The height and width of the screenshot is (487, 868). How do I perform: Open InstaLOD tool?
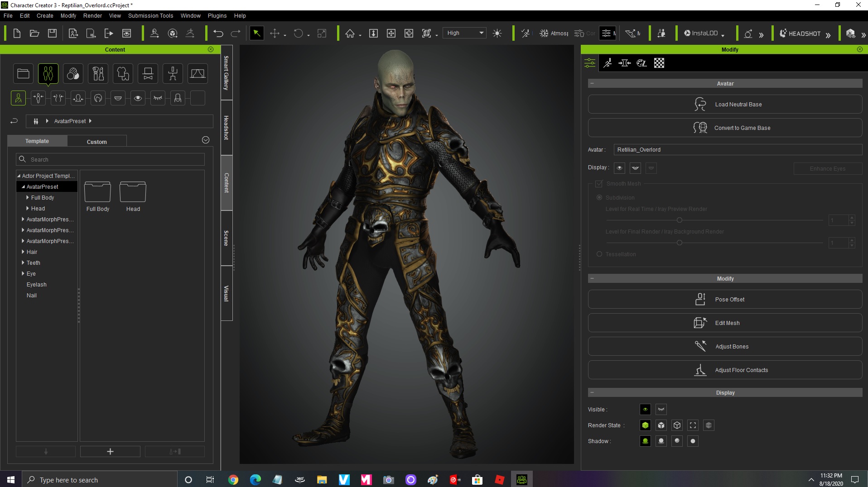(701, 33)
